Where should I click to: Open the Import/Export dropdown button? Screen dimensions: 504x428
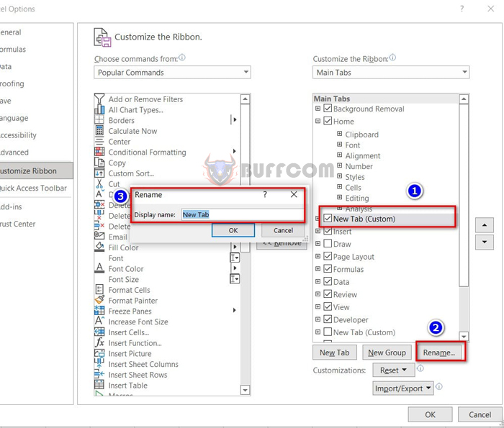(403, 388)
